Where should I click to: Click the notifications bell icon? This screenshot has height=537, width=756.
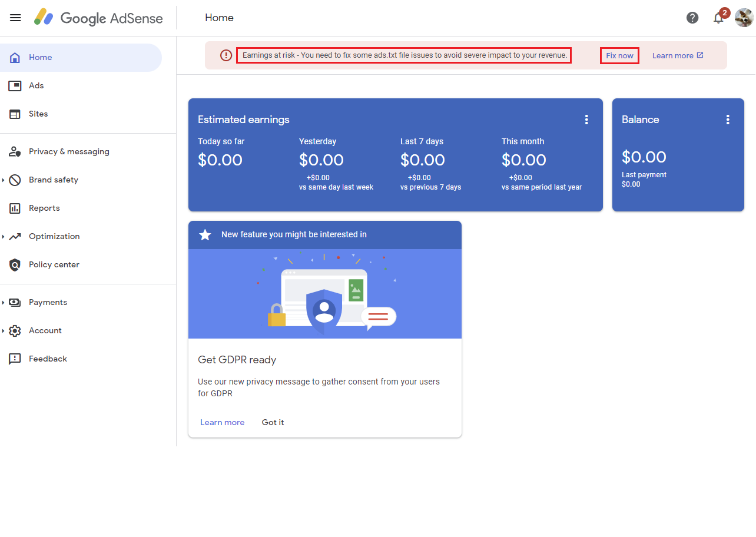(718, 18)
